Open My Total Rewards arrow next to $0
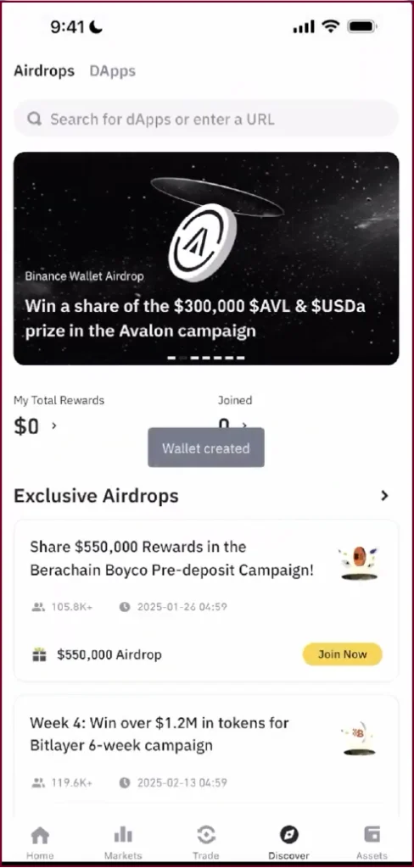 (x=53, y=426)
